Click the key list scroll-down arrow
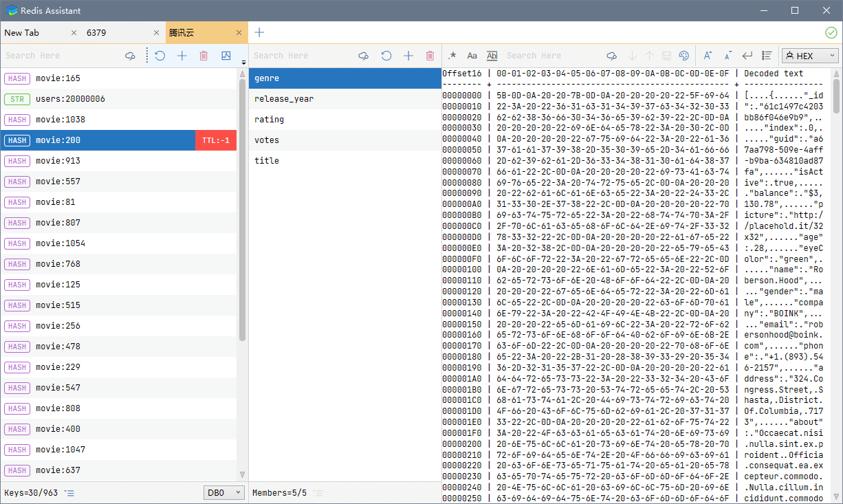843x504 pixels. [242, 474]
